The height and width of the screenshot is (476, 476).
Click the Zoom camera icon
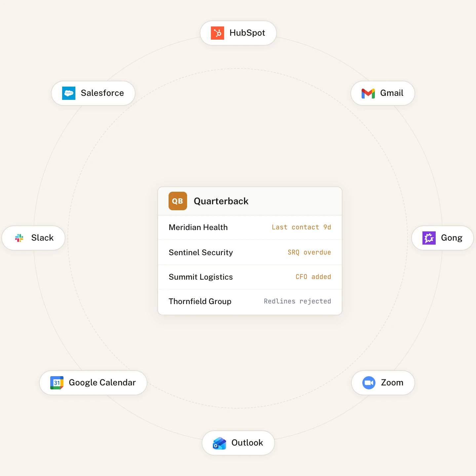[369, 383]
